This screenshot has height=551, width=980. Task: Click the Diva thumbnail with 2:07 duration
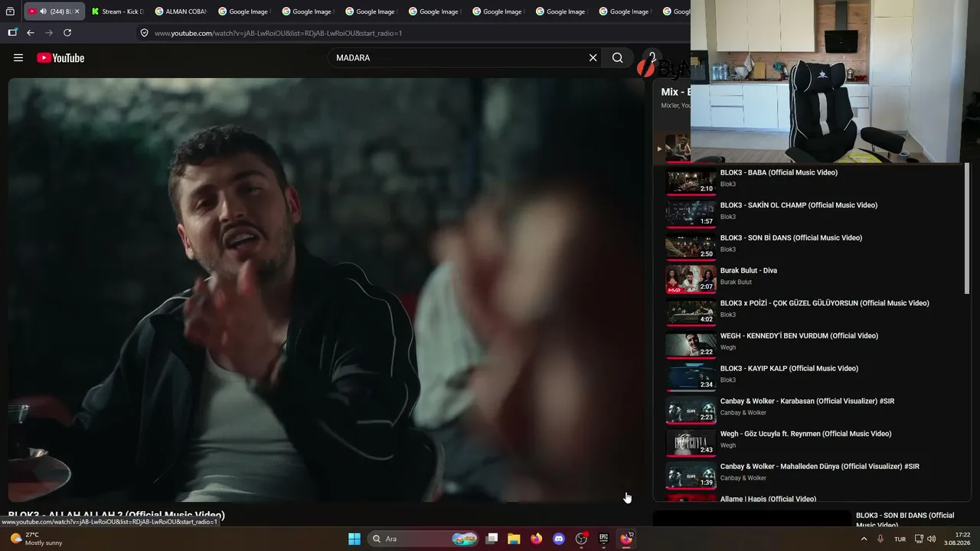(x=691, y=279)
